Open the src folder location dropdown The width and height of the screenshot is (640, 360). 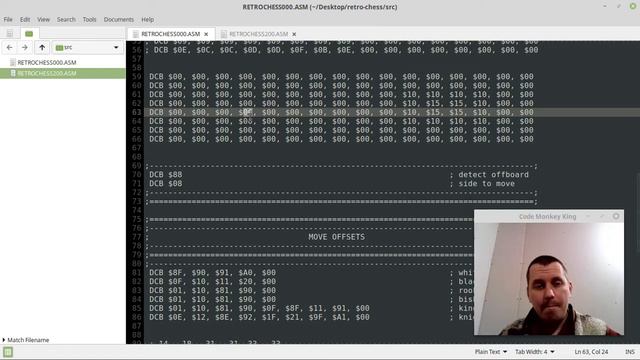(x=87, y=48)
